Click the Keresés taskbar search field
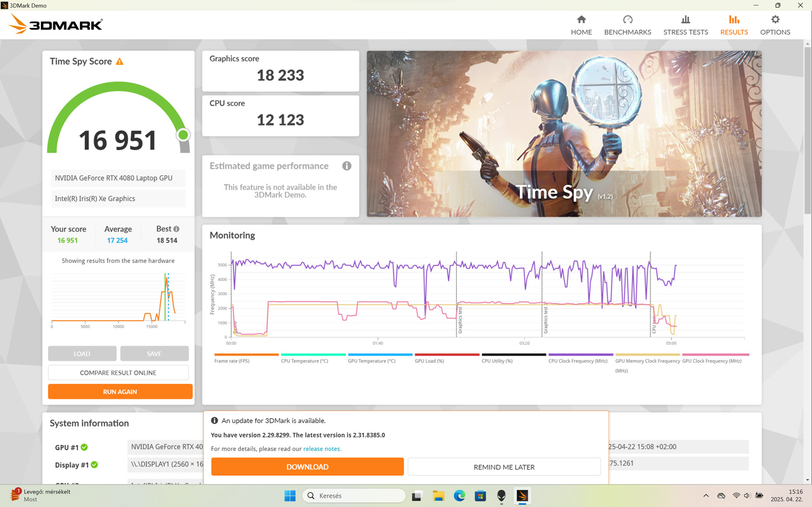This screenshot has width=812, height=507. (354, 496)
